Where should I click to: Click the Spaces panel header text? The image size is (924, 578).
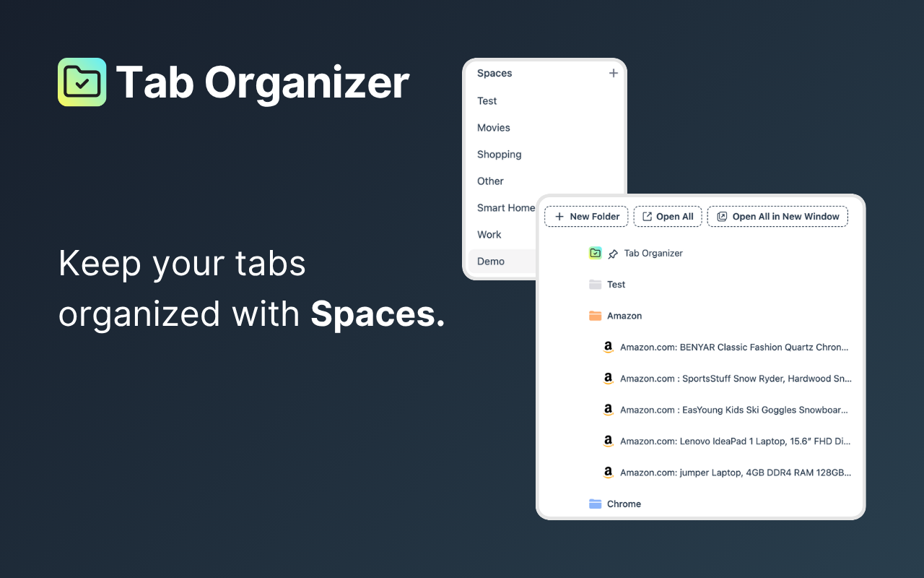494,74
